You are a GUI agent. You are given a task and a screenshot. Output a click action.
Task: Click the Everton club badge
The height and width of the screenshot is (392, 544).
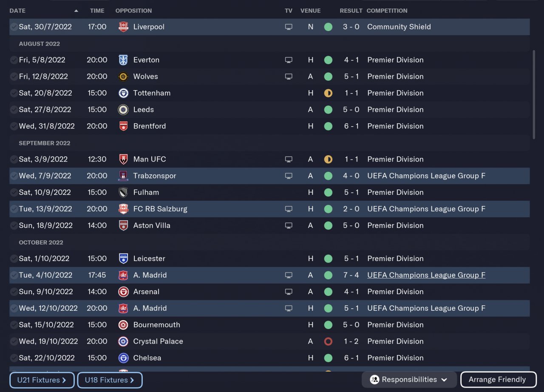pyautogui.click(x=123, y=60)
